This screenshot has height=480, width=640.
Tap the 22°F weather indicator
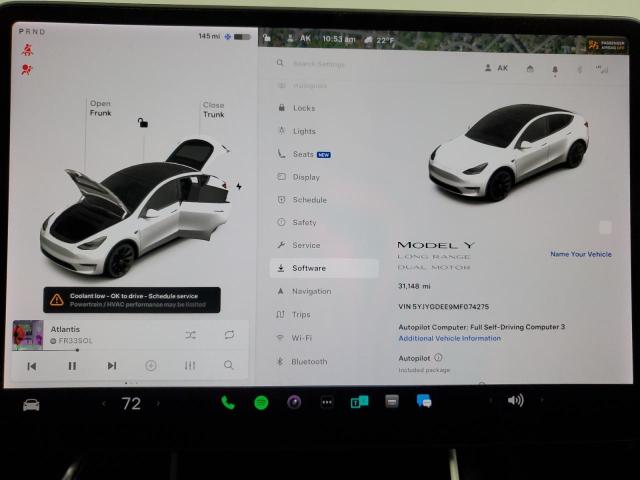(x=379, y=40)
